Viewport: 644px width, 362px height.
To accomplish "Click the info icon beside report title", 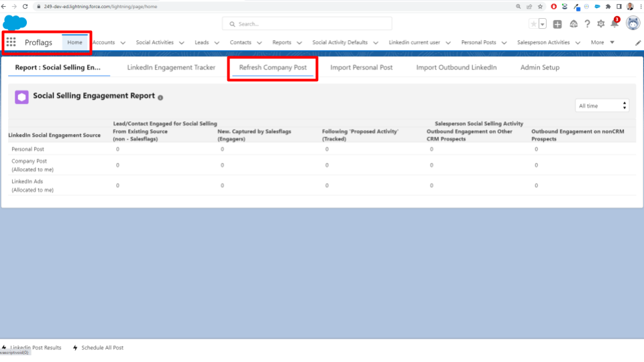I will coord(160,98).
